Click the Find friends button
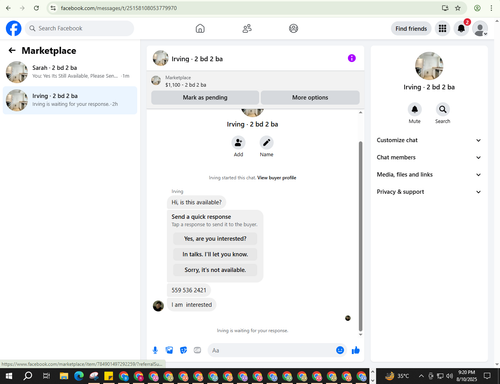This screenshot has height=384, width=500. pyautogui.click(x=411, y=29)
